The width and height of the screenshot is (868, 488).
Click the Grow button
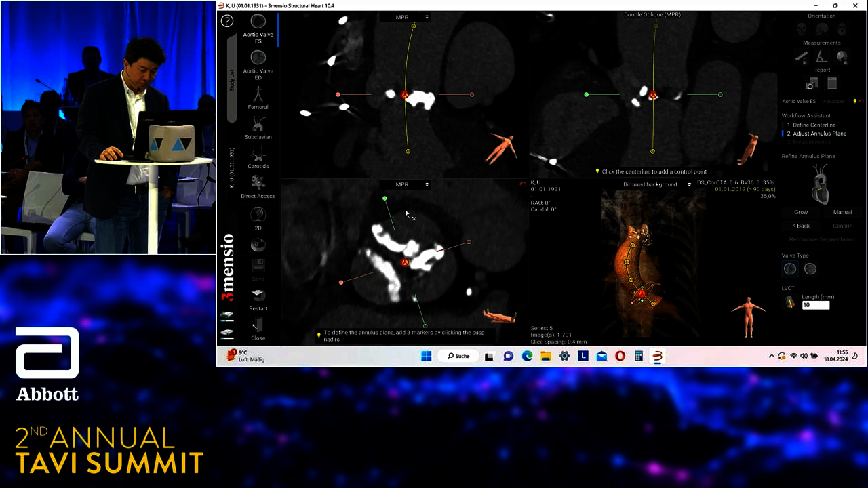point(801,212)
